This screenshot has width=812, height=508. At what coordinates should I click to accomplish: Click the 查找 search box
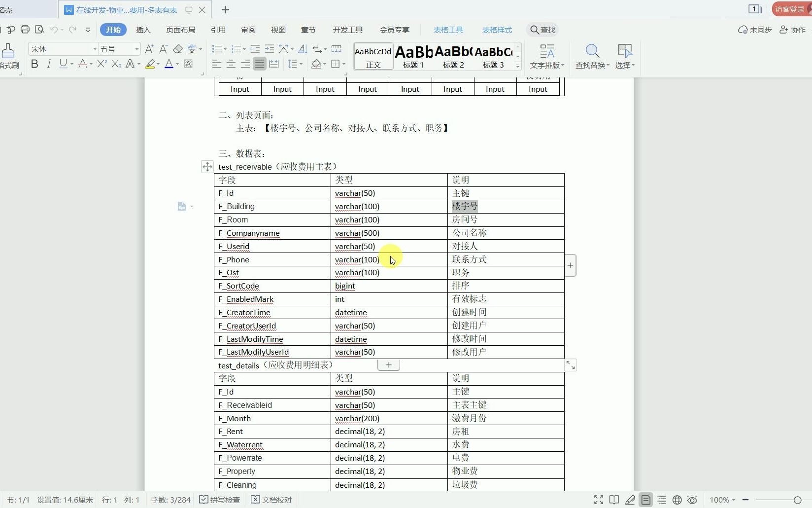(542, 30)
